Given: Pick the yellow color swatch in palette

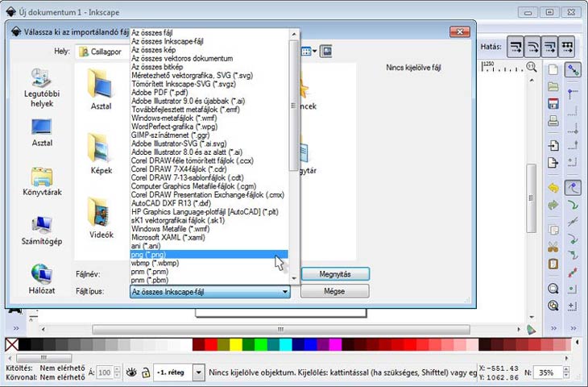Looking at the screenshot, I should [x=237, y=345].
